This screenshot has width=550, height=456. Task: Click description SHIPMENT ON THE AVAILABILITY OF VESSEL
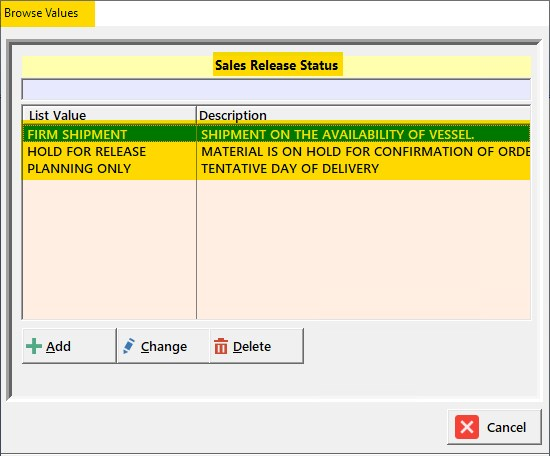click(337, 135)
